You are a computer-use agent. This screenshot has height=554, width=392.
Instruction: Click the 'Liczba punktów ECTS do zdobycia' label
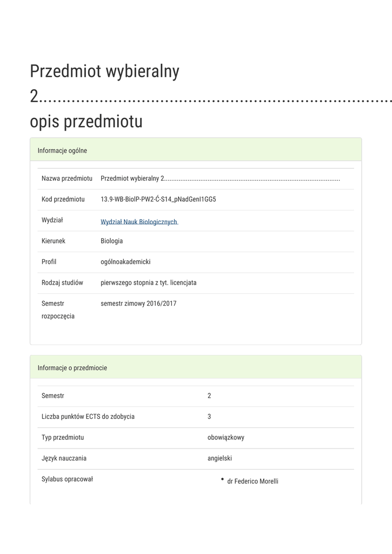88,417
